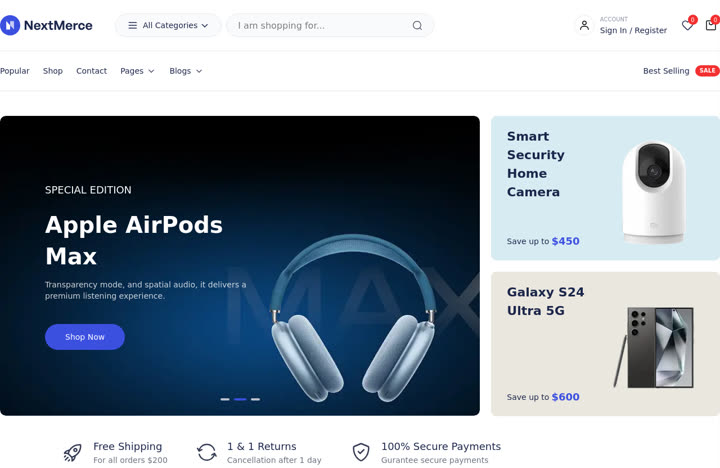720x468 pixels.
Task: Click the secure payments shield icon
Action: [361, 452]
